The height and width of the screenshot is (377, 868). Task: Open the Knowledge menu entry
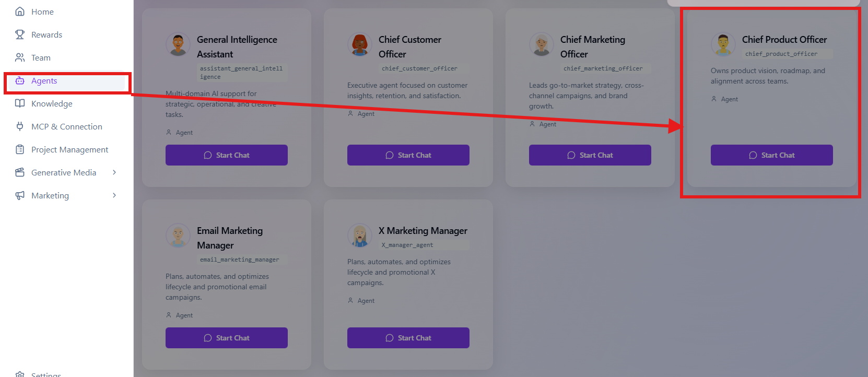(52, 103)
